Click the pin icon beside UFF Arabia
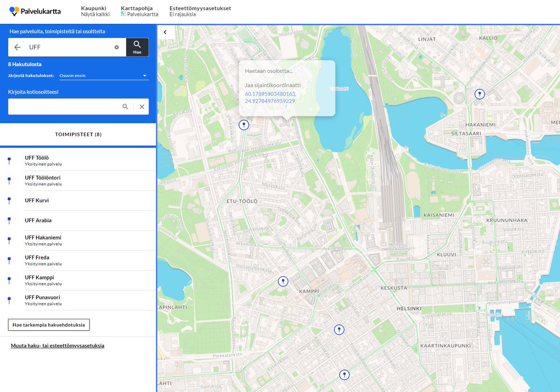Viewport: 560px width, 392px height. [x=9, y=220]
